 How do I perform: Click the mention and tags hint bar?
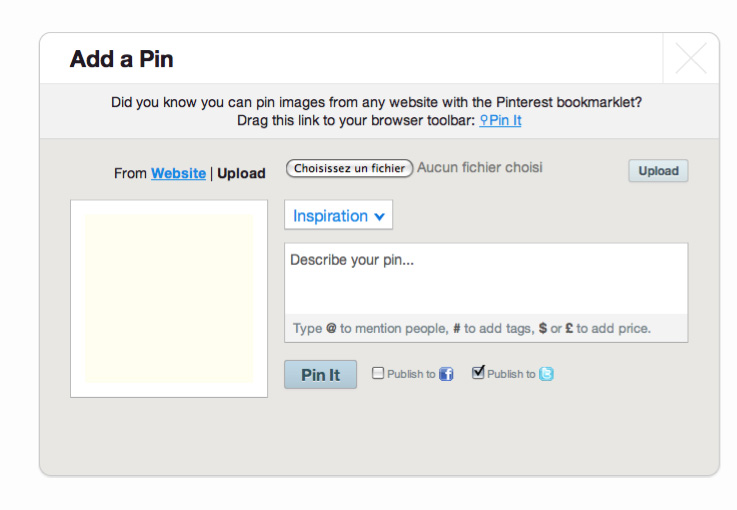tap(485, 328)
